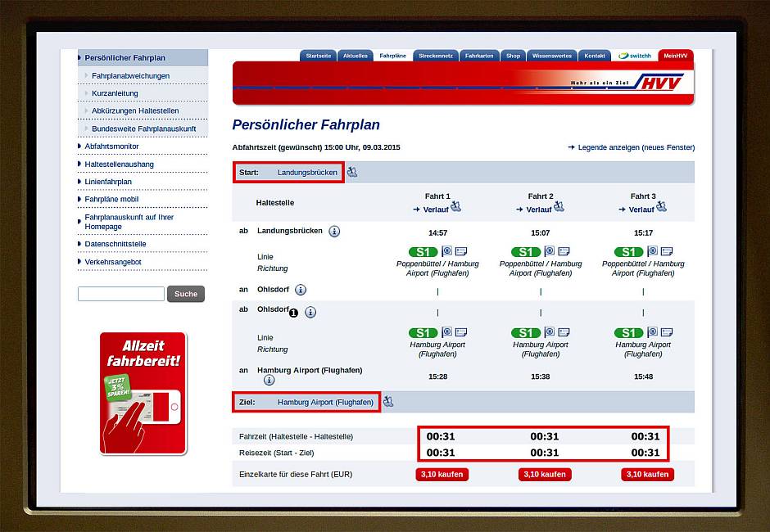Click the green S1 line badge in Fahrt 1 first leg
The image size is (770, 532).
(x=423, y=251)
